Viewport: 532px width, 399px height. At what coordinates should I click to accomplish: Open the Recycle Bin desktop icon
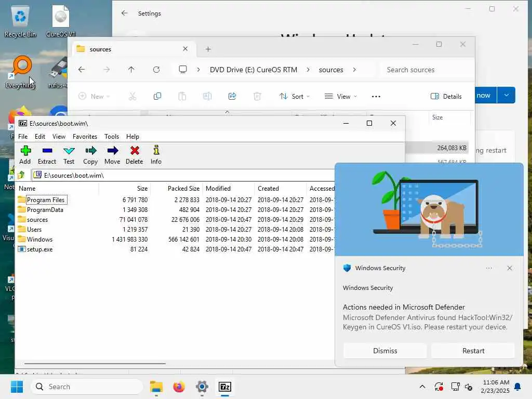coord(20,21)
